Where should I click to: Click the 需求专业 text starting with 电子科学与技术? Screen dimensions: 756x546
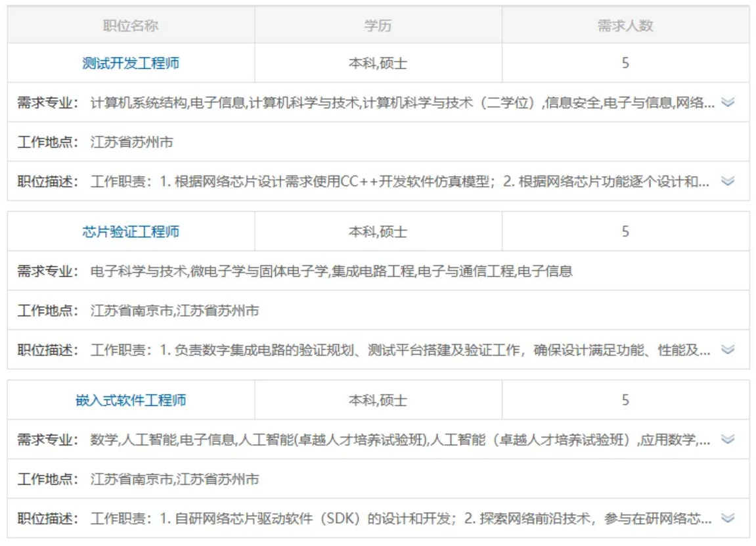(331, 271)
